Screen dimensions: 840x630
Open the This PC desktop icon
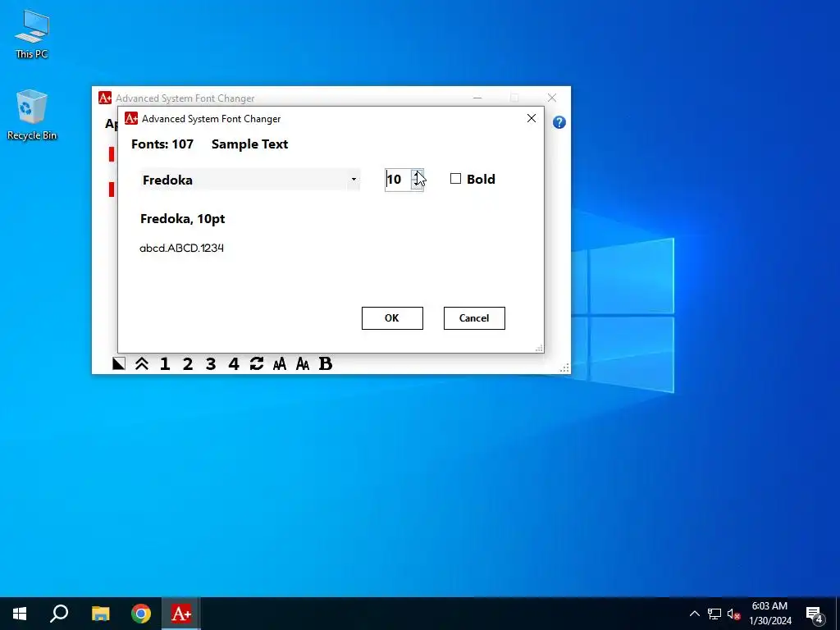(x=32, y=34)
